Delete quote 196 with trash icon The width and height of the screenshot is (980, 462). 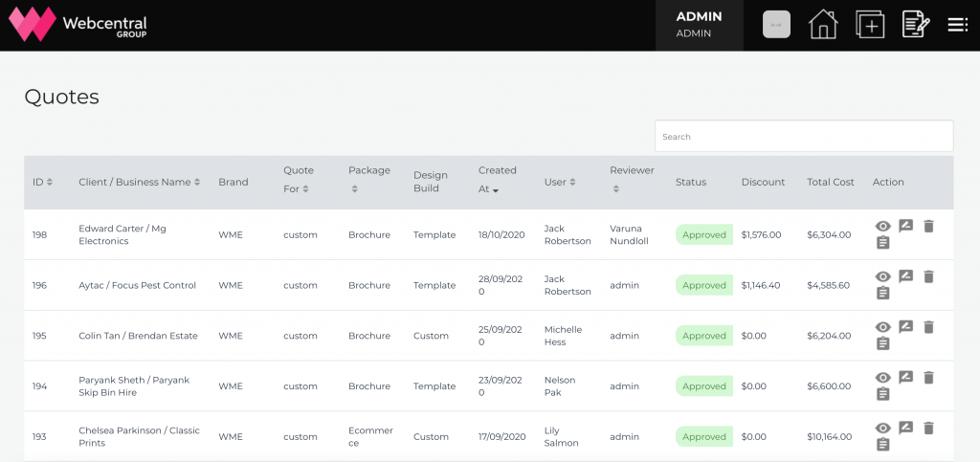[928, 276]
